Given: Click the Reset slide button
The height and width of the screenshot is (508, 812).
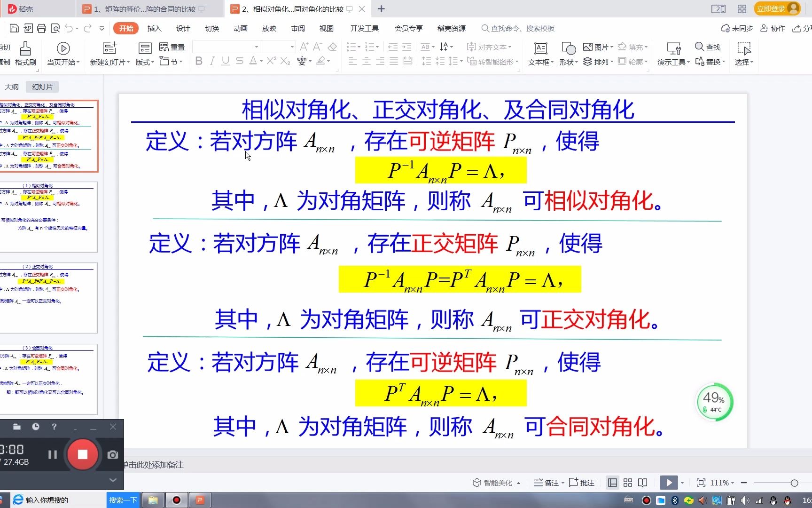Looking at the screenshot, I should [x=172, y=47].
